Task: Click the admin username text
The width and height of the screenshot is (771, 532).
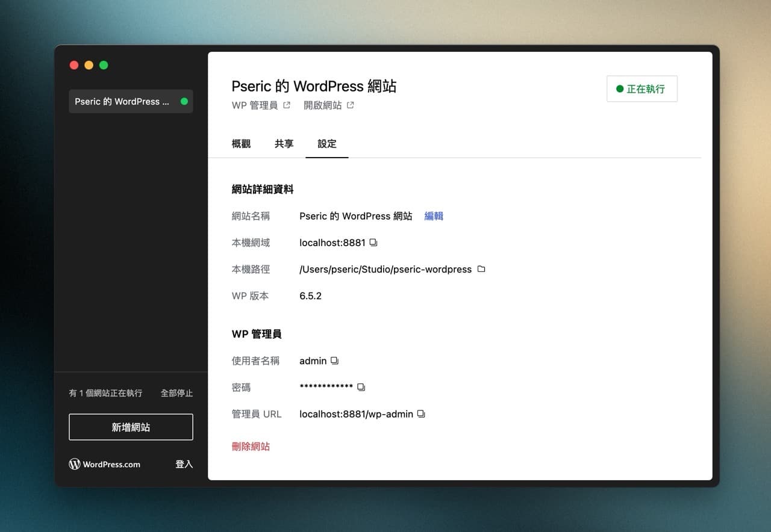Action: click(313, 360)
